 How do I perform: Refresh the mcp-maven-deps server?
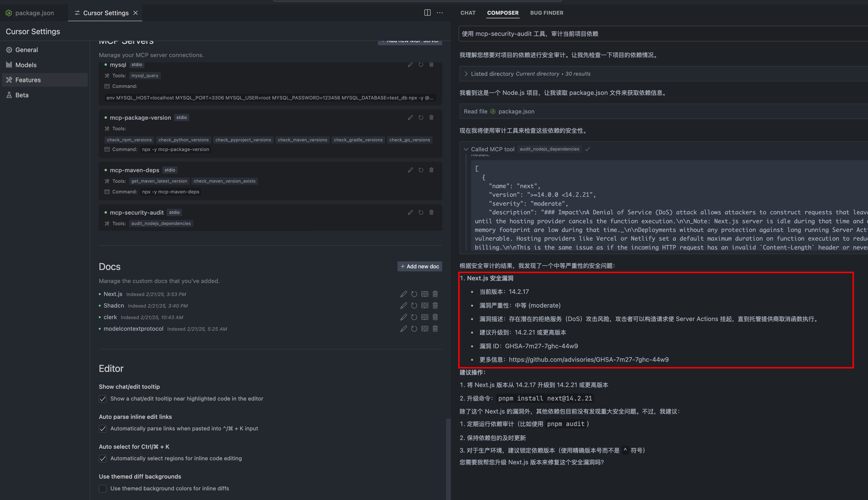coord(421,170)
